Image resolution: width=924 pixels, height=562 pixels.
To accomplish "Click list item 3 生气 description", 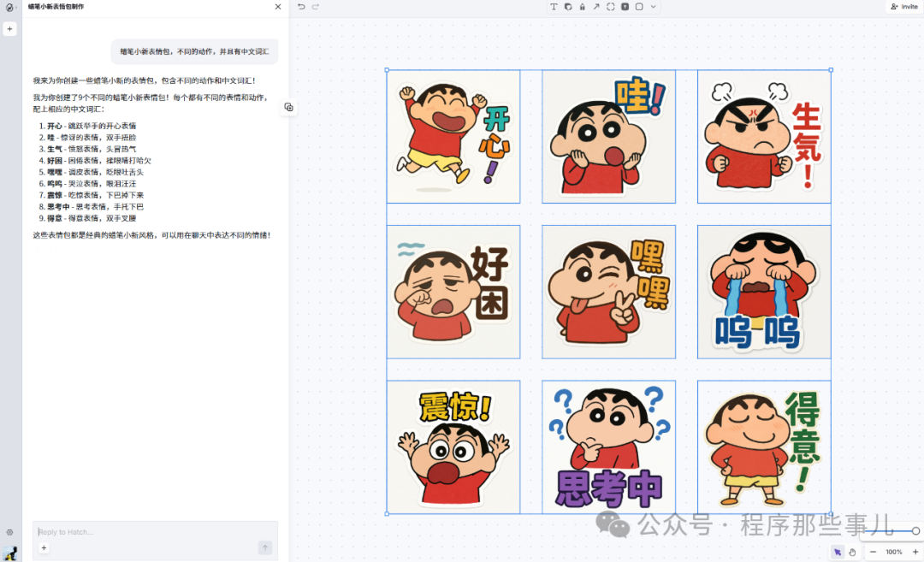I will pos(92,149).
